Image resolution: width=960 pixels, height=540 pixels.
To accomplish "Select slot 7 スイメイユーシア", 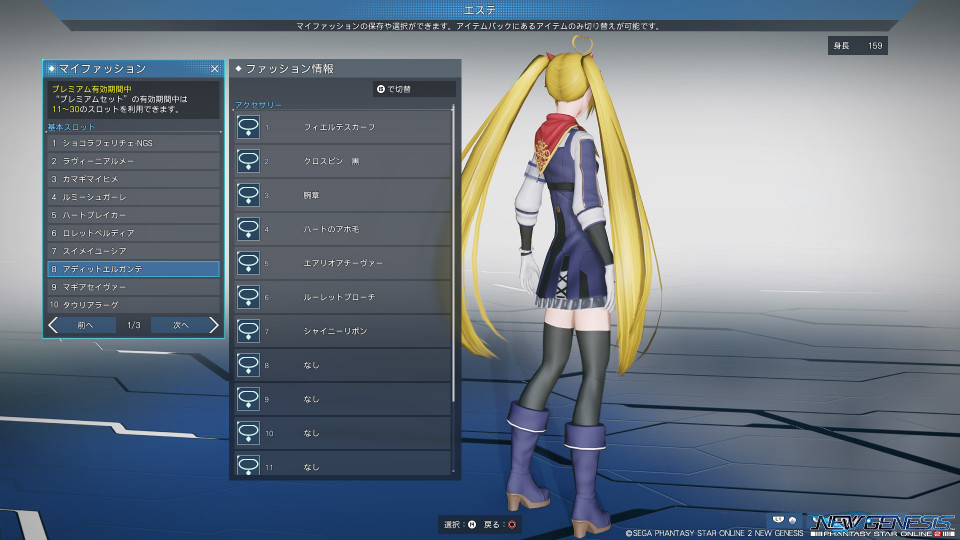I will coord(133,251).
